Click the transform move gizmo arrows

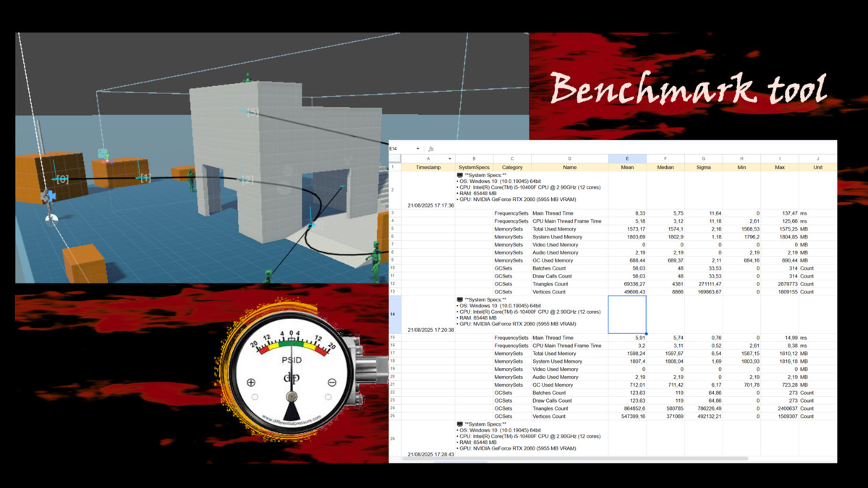[103, 155]
